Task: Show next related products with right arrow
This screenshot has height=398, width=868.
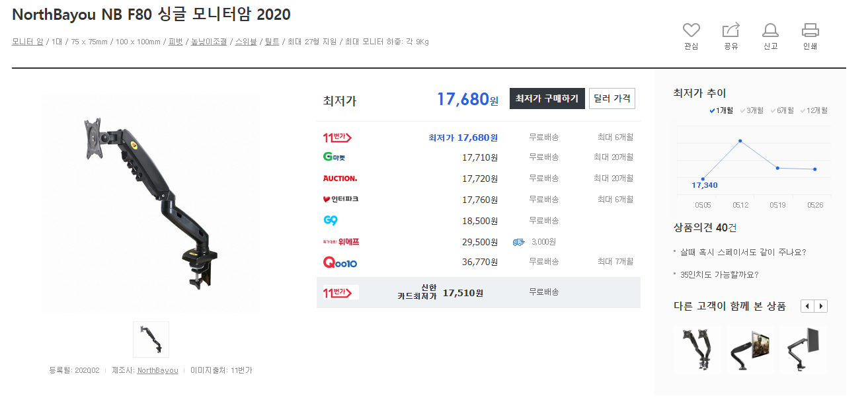Action: (820, 306)
